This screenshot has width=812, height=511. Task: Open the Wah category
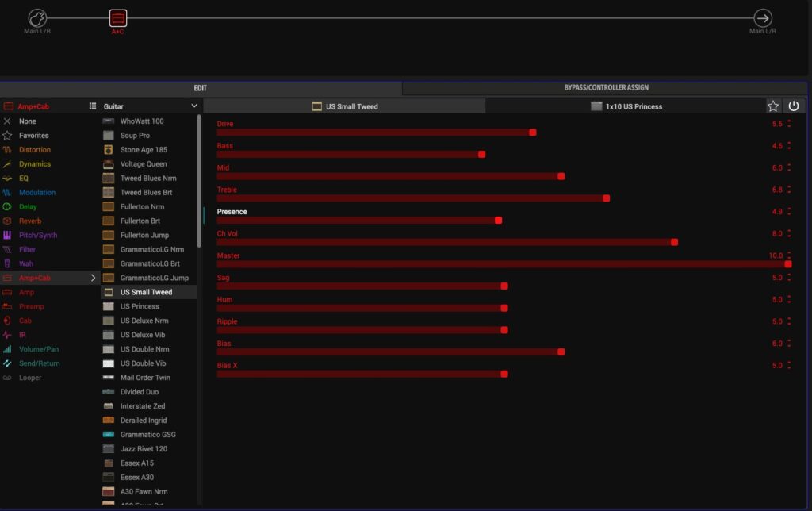[x=26, y=263]
